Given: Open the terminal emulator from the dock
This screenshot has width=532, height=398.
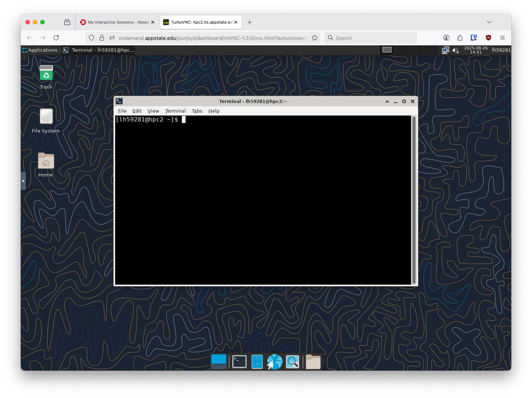Looking at the screenshot, I should (239, 362).
